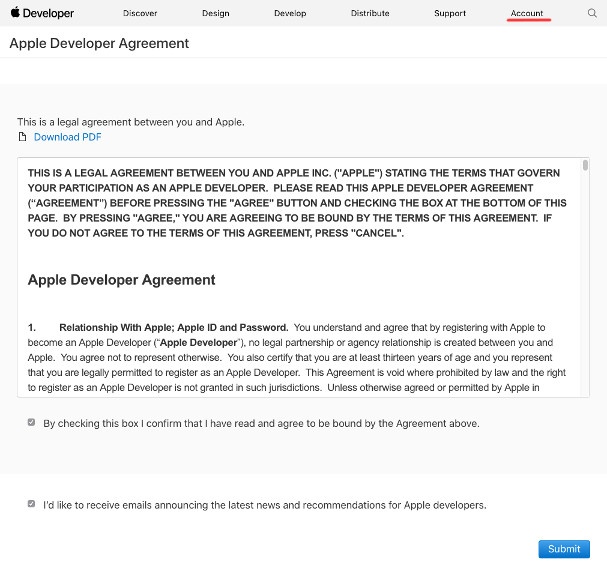Click 'Relationship With Apple; Apple ID and Password.' heading

coord(174,328)
